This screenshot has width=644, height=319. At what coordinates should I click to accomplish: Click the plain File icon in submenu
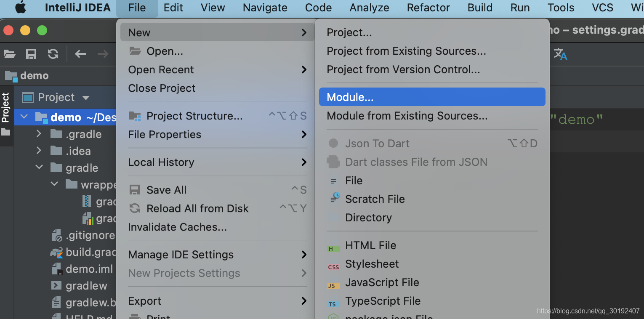coord(333,181)
